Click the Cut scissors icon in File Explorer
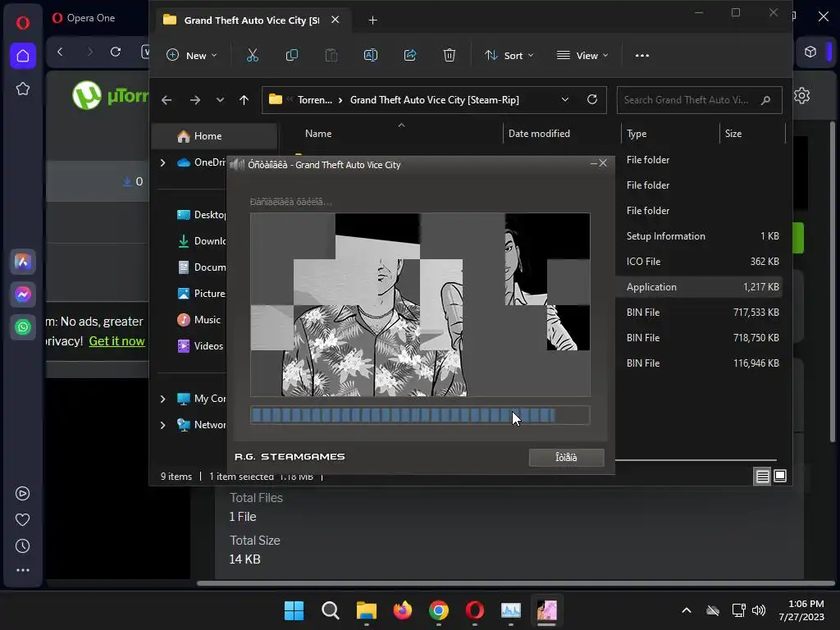The image size is (840, 630). [x=253, y=55]
